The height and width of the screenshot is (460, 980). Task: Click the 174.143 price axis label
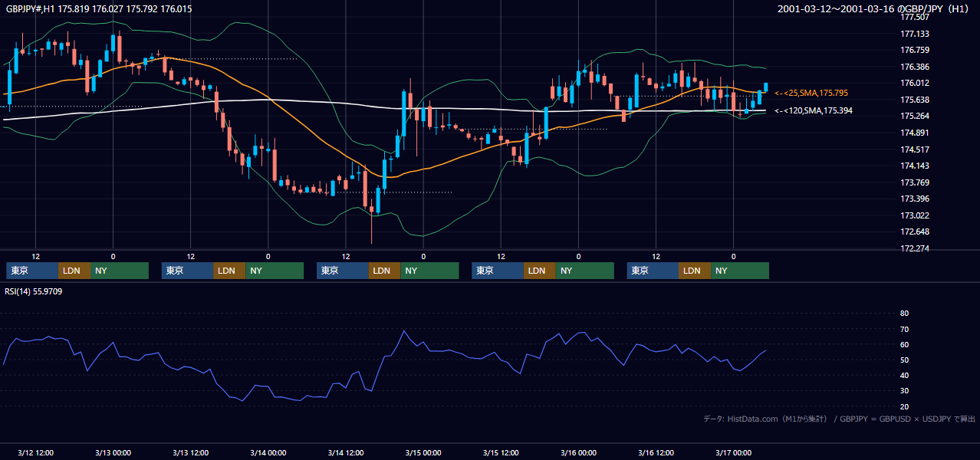[x=915, y=166]
